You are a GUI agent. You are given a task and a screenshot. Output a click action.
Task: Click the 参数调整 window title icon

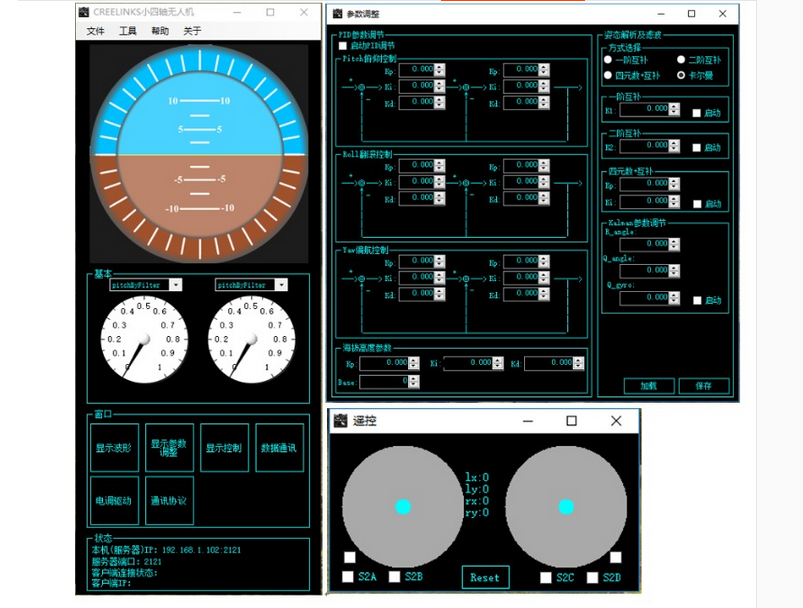pyautogui.click(x=337, y=14)
